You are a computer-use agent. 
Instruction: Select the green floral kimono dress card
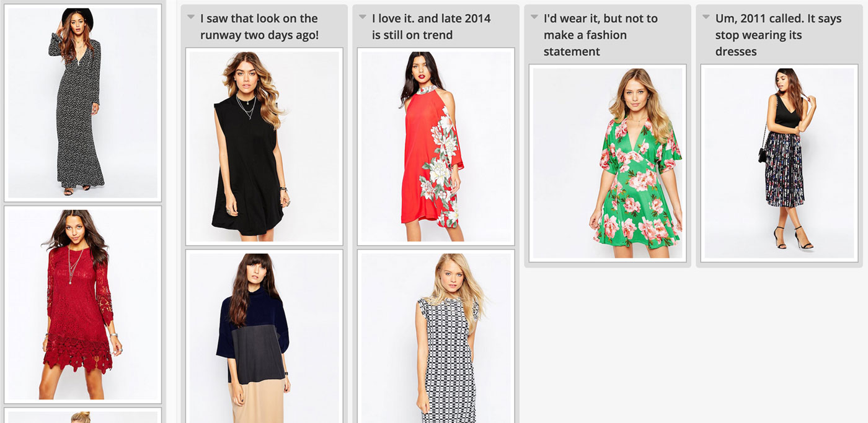(608, 163)
